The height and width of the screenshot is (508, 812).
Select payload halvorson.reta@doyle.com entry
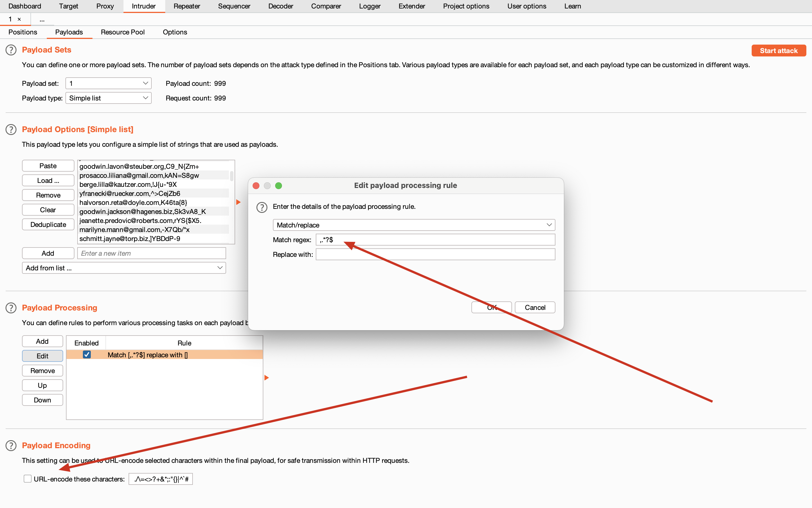coord(154,203)
